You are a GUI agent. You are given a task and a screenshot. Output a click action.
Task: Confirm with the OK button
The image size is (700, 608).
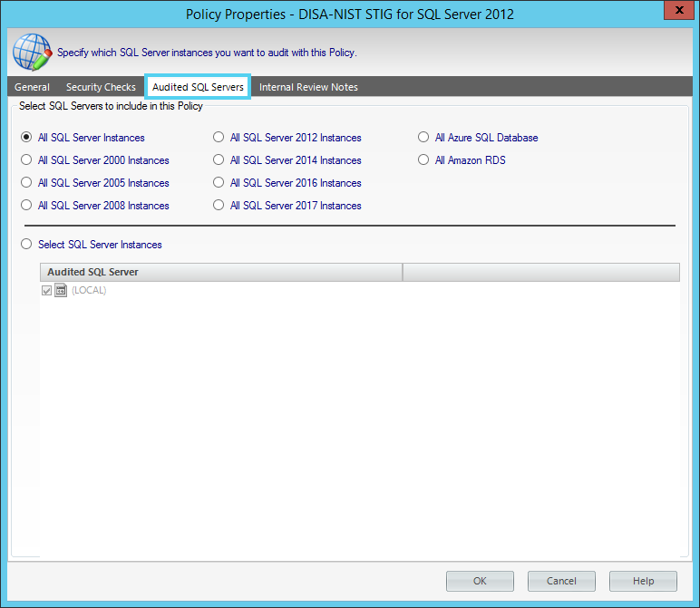480,581
